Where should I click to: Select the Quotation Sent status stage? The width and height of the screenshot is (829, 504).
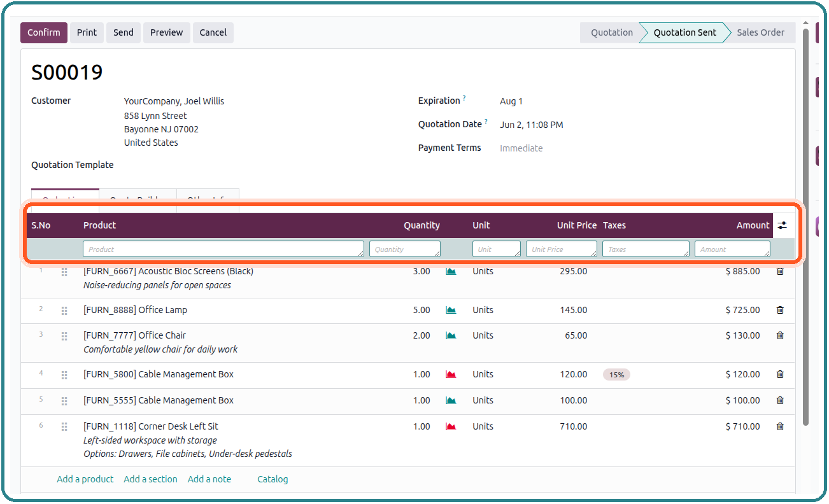tap(685, 32)
